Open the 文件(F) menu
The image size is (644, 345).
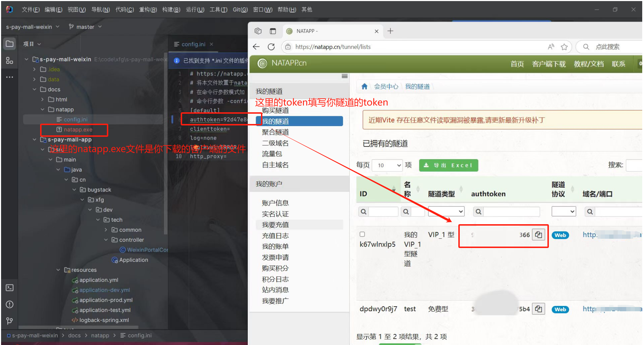pos(31,10)
